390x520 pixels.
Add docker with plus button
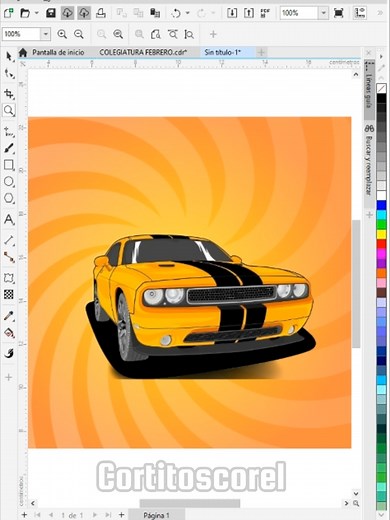coord(369,215)
